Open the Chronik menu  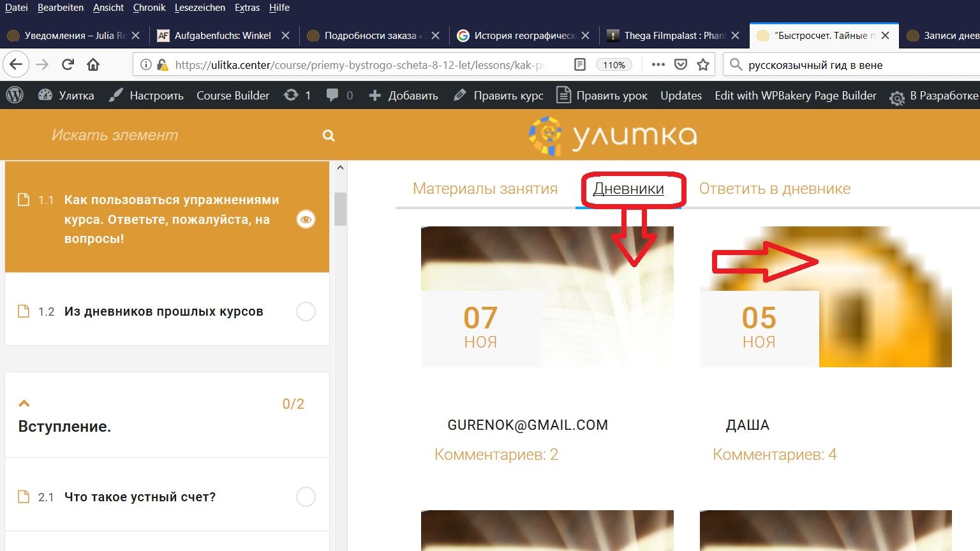[149, 8]
